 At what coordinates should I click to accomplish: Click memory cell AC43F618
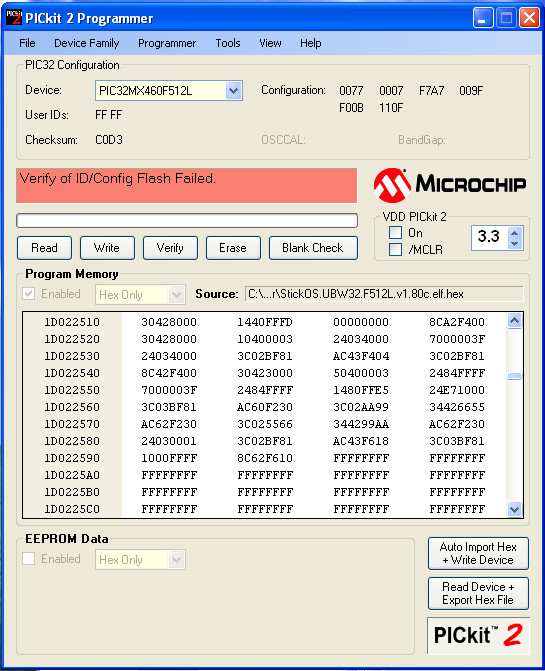tap(361, 441)
